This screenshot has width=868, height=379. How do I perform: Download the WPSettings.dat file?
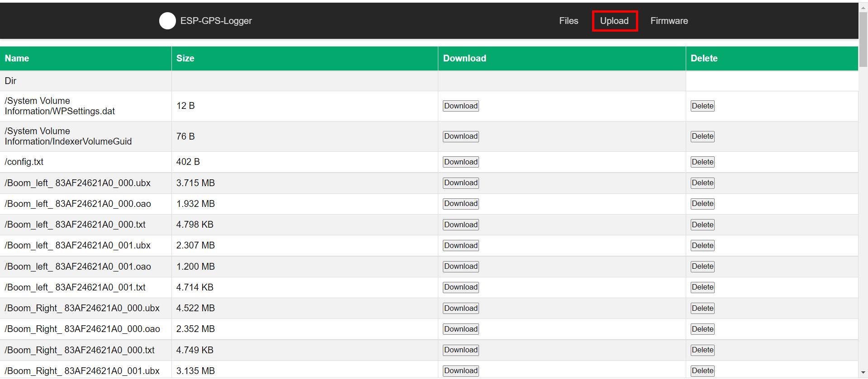click(x=460, y=106)
